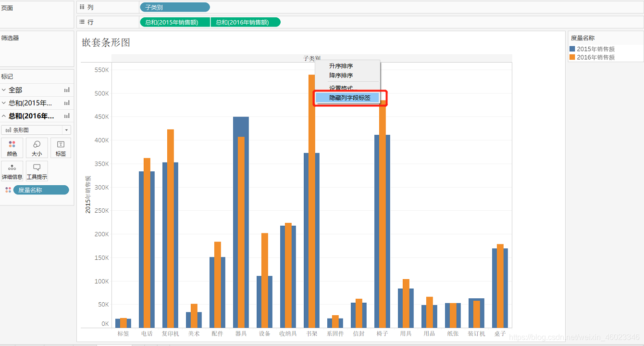Select the orange 桌子 bar
The height and width of the screenshot is (346, 644).
click(x=500, y=286)
